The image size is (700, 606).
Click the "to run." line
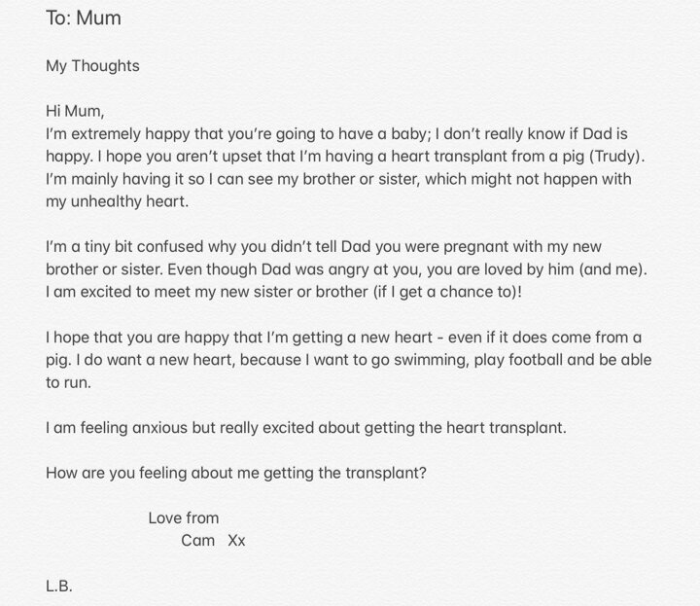(x=70, y=383)
